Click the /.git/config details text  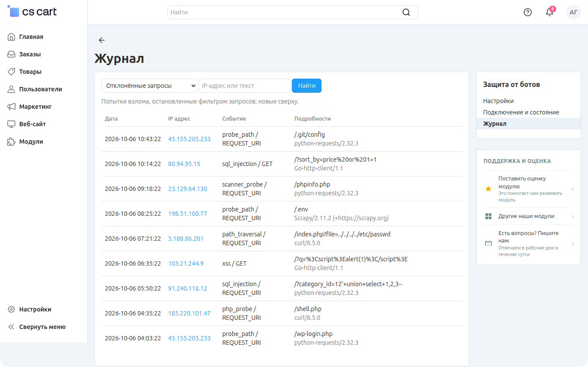(310, 135)
